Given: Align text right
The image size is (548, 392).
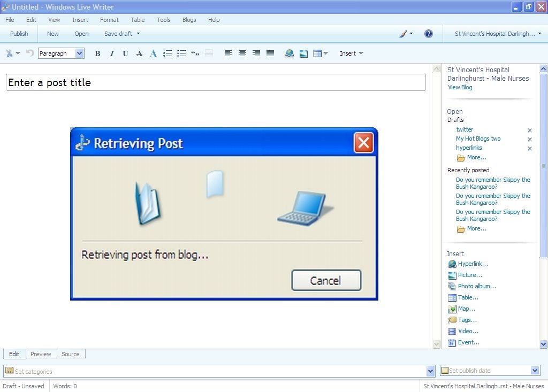Looking at the screenshot, I should (x=256, y=53).
